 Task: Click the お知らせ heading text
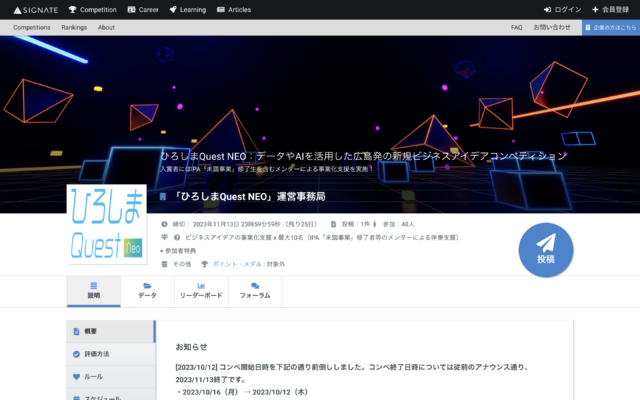coord(191,347)
